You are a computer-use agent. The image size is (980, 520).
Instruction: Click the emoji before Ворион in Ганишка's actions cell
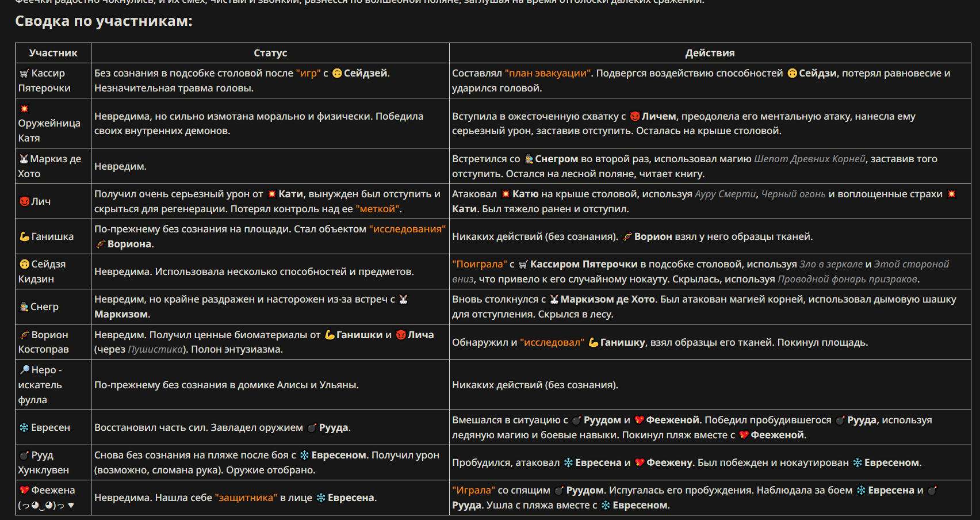[627, 236]
